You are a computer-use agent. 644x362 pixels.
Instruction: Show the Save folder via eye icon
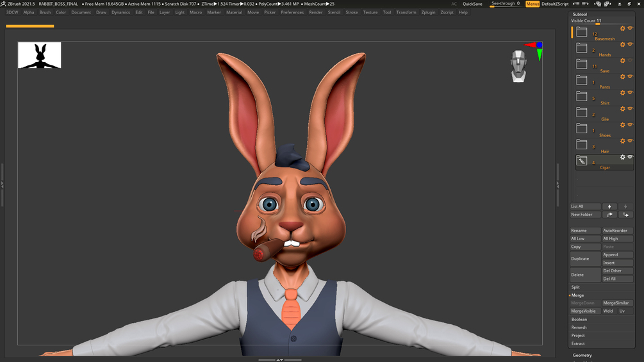click(x=630, y=60)
